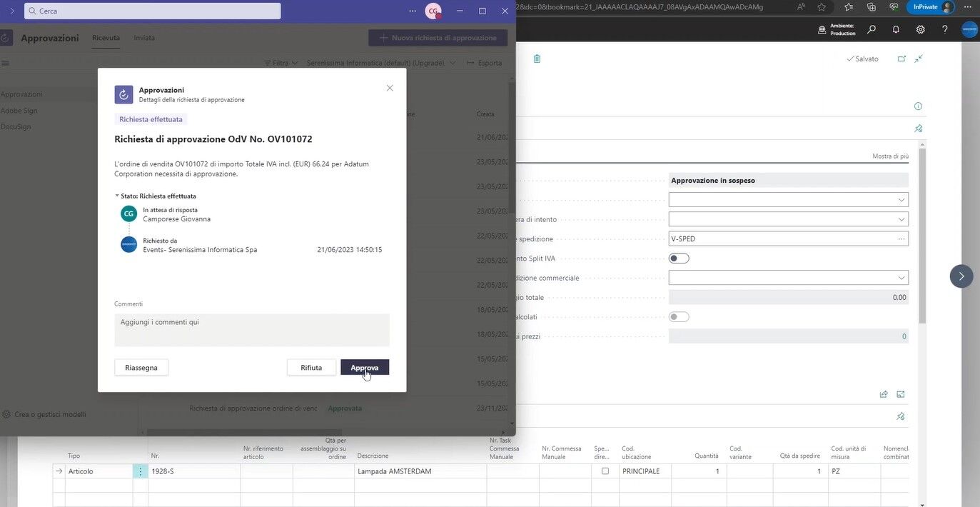This screenshot has width=980, height=507.
Task: Click the Mostra di più link
Action: coord(889,155)
